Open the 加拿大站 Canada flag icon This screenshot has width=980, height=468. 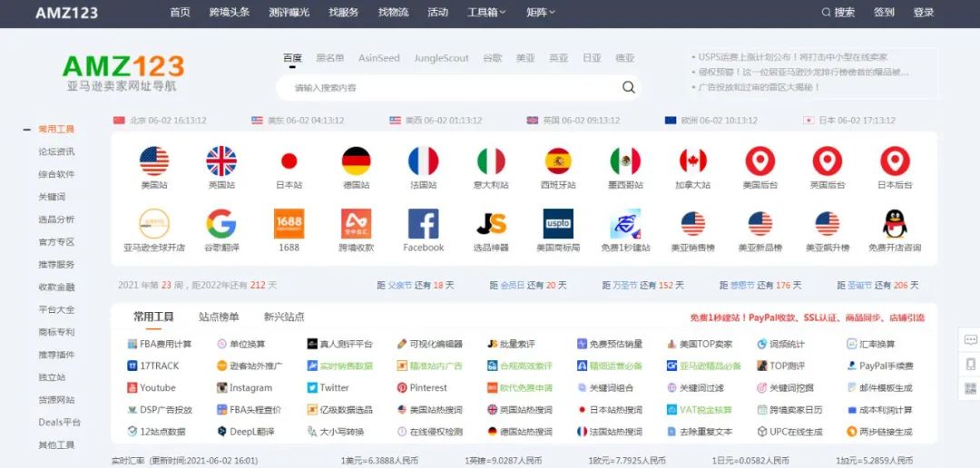693,161
